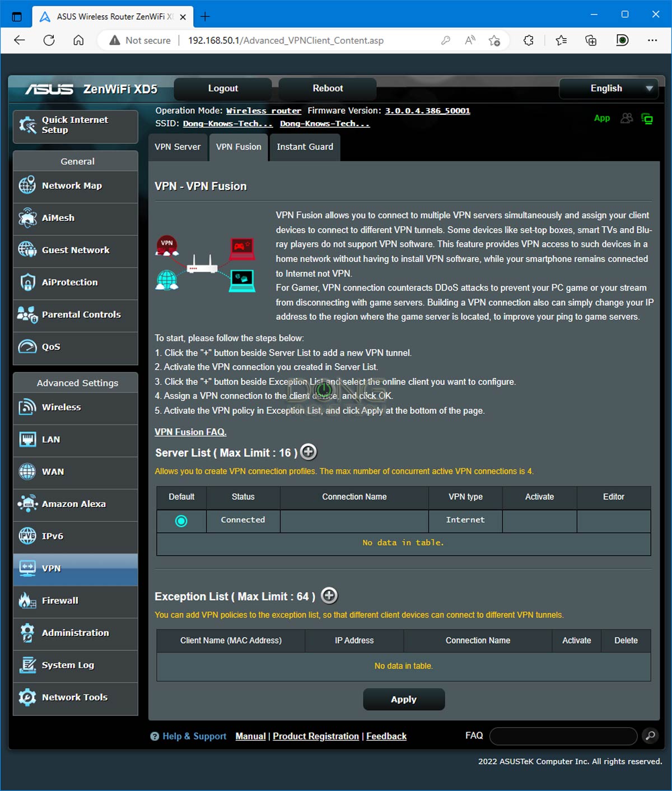Viewport: 672px width, 791px height.
Task: Click the Reboot button
Action: pyautogui.click(x=328, y=89)
